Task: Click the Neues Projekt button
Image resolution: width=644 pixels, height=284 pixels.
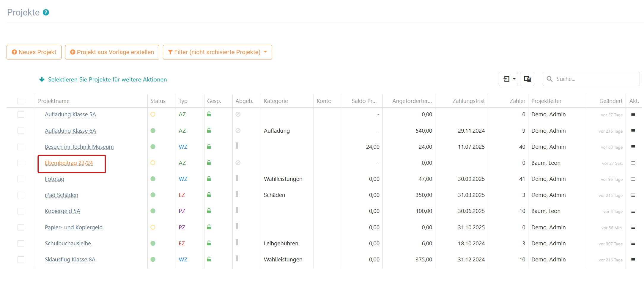Action: (x=34, y=52)
